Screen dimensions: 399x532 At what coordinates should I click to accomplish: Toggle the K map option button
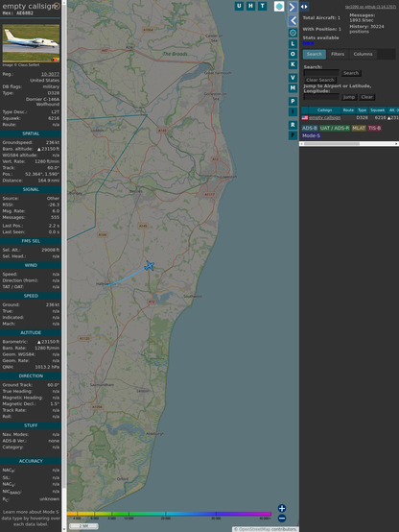coord(293,64)
